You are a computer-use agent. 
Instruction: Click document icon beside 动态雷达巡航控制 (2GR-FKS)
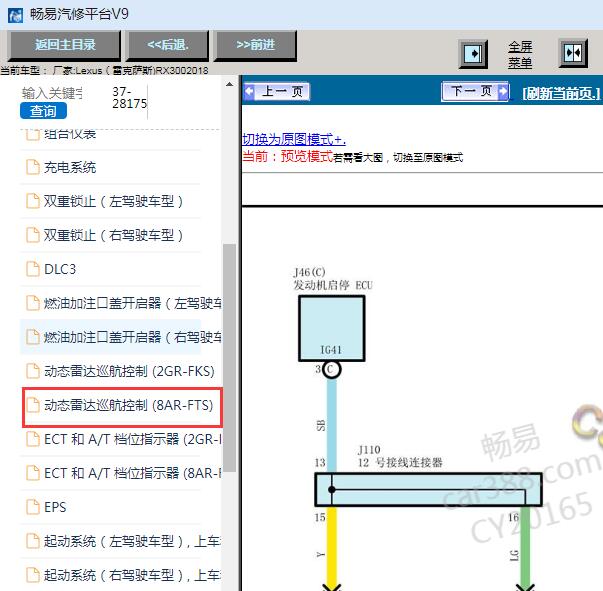[x=33, y=371]
